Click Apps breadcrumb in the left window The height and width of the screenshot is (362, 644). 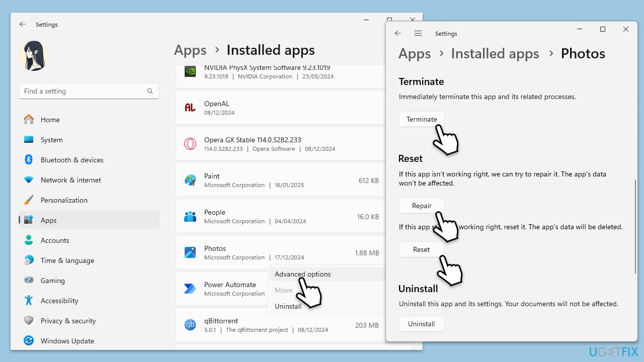pyautogui.click(x=190, y=50)
